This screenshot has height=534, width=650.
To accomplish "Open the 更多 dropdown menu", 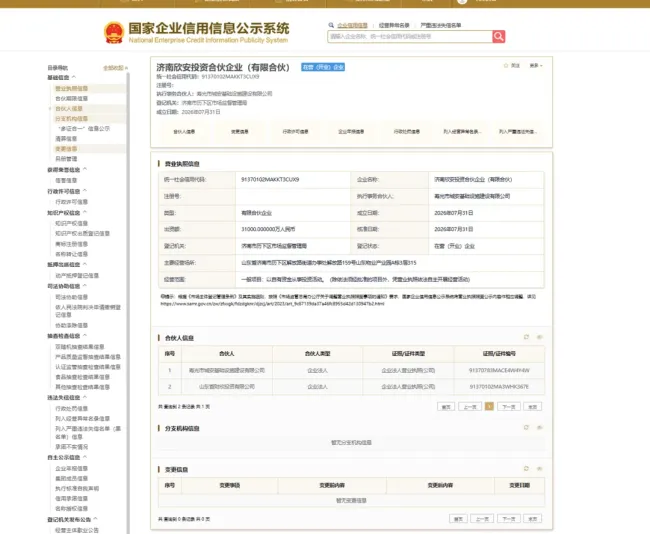I will point(536,66).
